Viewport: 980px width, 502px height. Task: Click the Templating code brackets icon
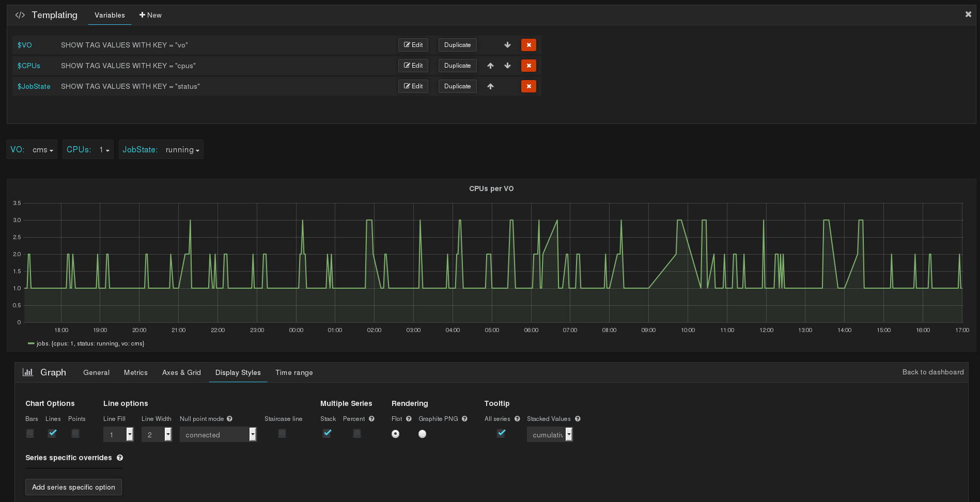tap(20, 15)
